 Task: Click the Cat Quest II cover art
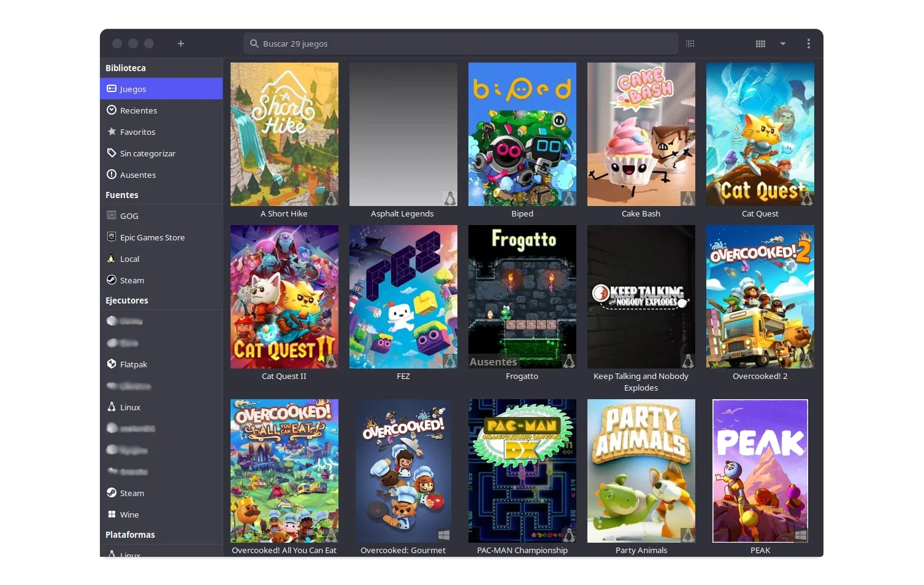click(284, 297)
